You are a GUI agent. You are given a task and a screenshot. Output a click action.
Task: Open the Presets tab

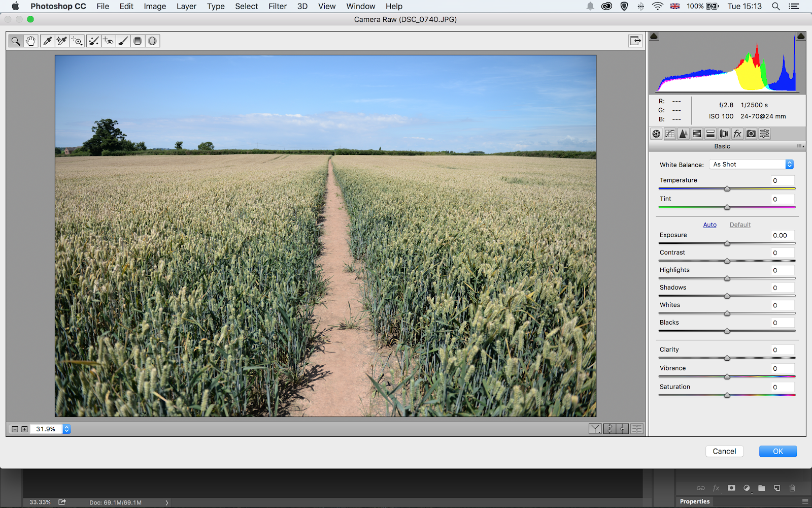[x=765, y=134]
